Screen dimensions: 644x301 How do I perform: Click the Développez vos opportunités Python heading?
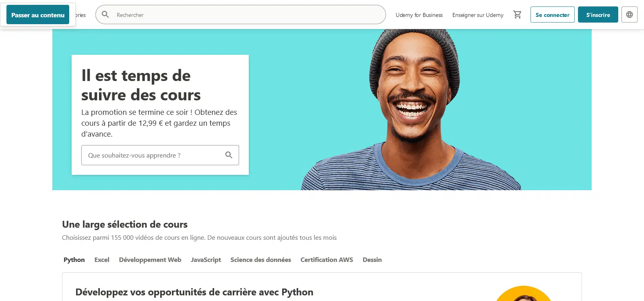tap(194, 292)
